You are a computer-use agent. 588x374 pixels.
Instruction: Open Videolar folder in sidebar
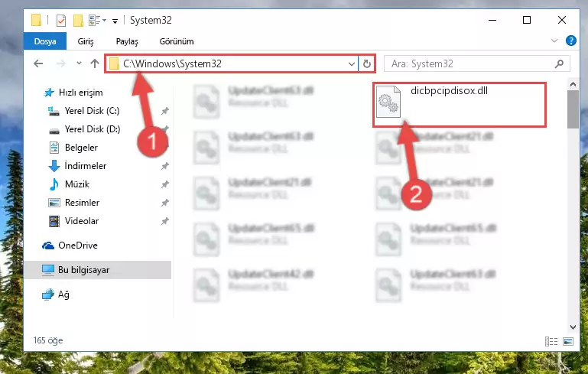pyautogui.click(x=81, y=221)
